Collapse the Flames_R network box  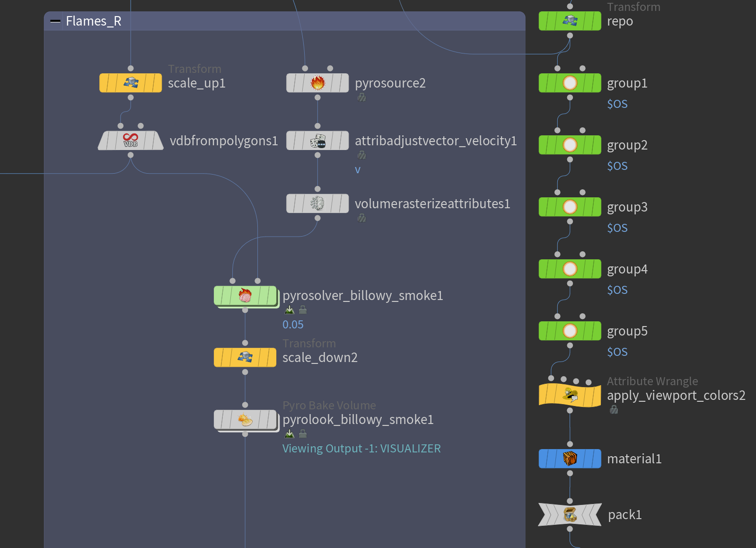55,21
